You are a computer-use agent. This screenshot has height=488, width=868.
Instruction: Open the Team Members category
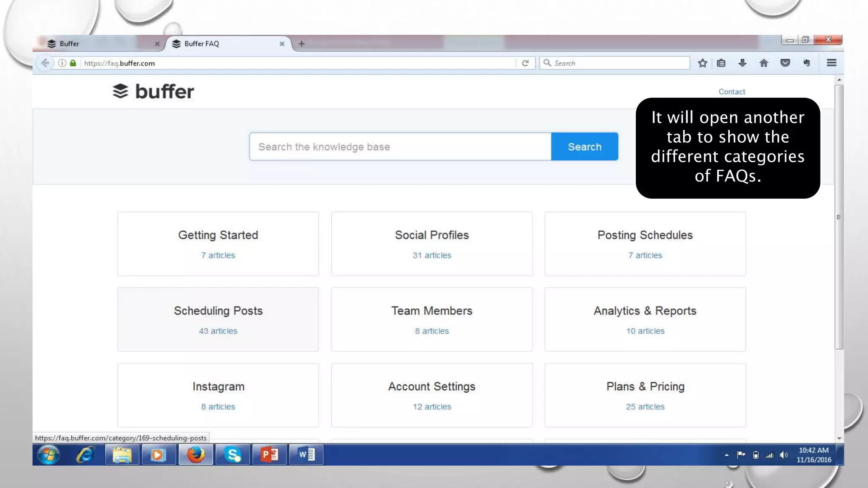431,319
